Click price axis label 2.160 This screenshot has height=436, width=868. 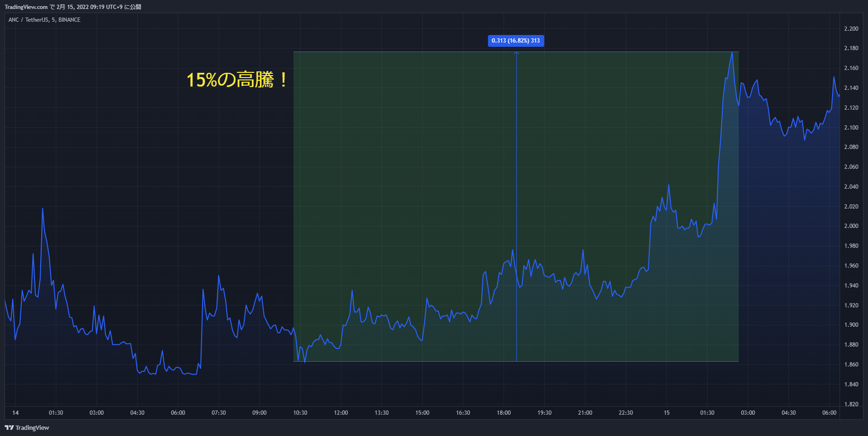coord(851,68)
